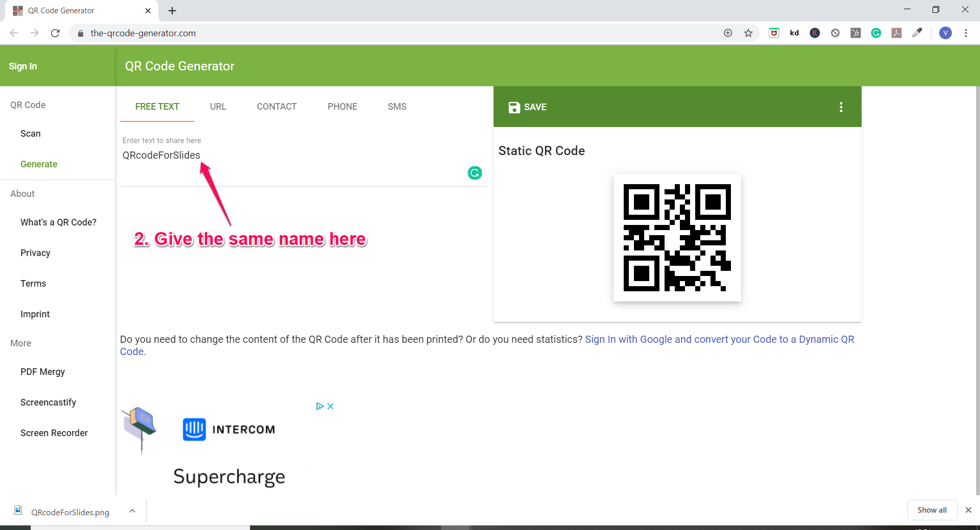This screenshot has height=530, width=980.
Task: Open the QR panel three-dot options menu
Action: click(841, 107)
